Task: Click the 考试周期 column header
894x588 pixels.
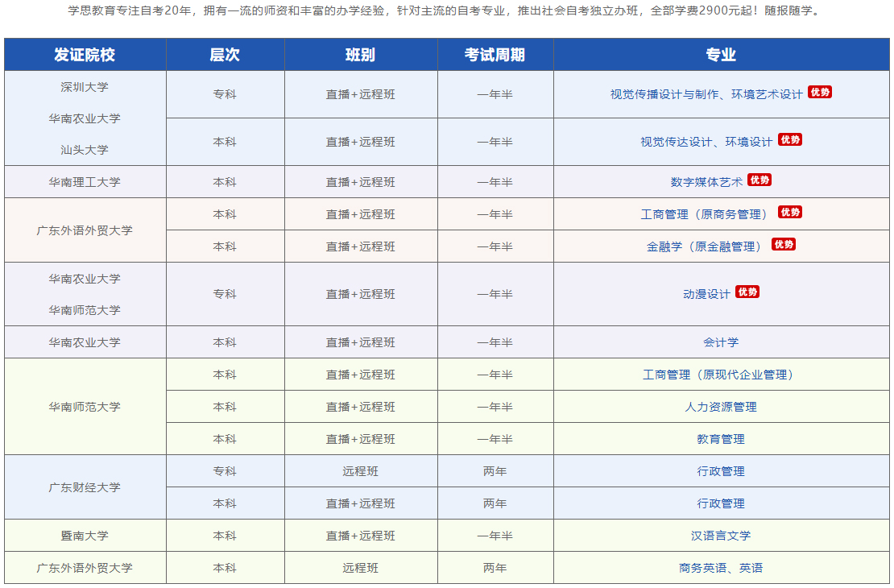Action: click(x=495, y=55)
